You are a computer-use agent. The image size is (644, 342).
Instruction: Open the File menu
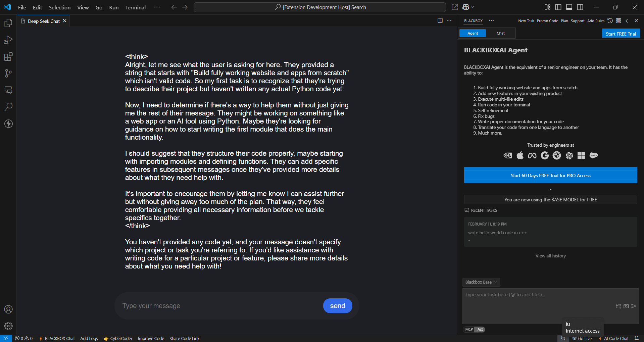point(22,7)
